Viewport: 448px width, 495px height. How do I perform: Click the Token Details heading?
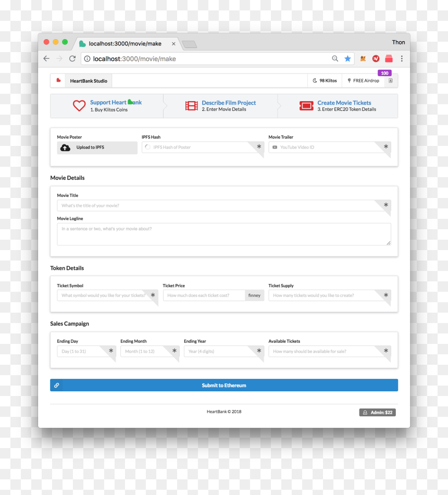click(67, 268)
